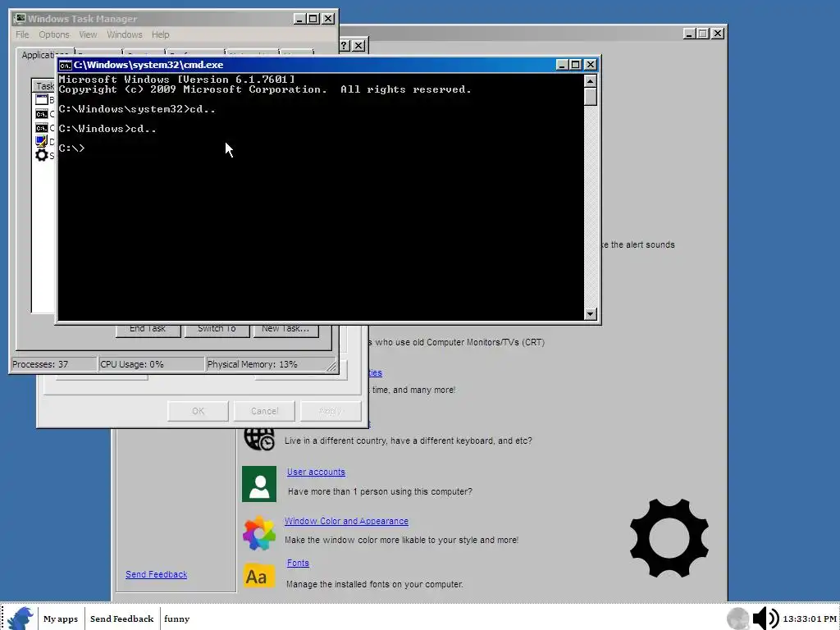Viewport: 840px width, 630px height.
Task: Click the Processes: 37 status entry
Action: (53, 364)
